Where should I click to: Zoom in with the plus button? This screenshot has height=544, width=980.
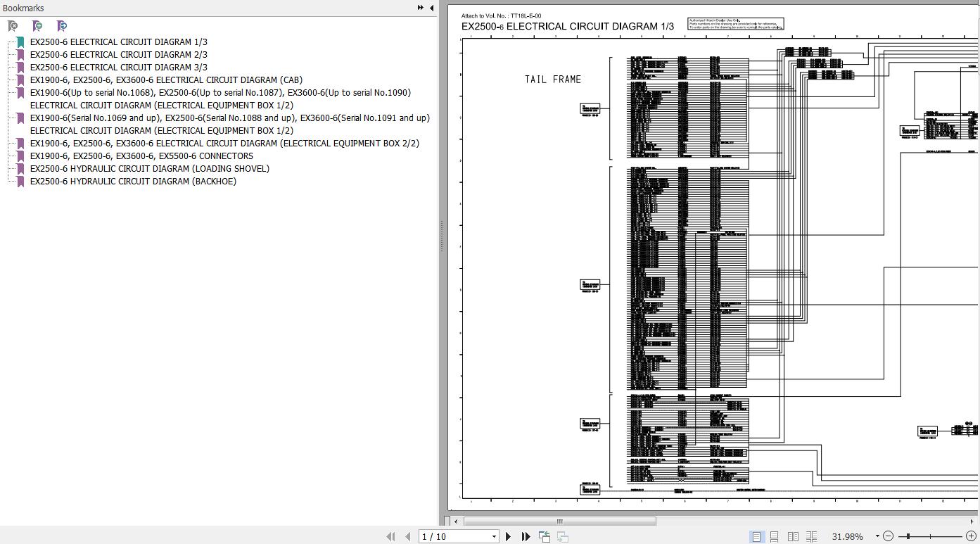click(971, 536)
